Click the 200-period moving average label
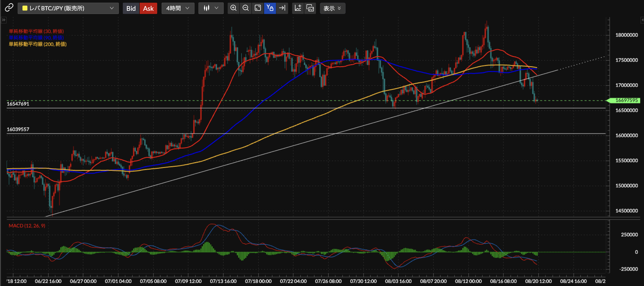Image resolution: width=644 pixels, height=286 pixels. coord(37,44)
